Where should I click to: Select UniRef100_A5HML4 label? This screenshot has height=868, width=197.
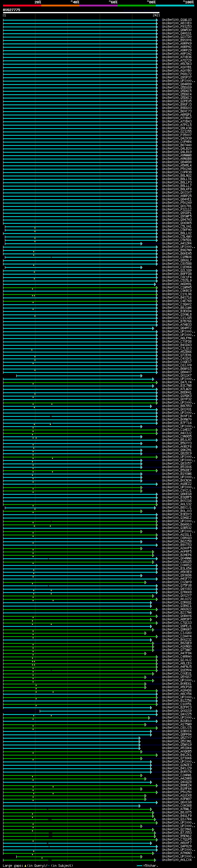(177, 165)
